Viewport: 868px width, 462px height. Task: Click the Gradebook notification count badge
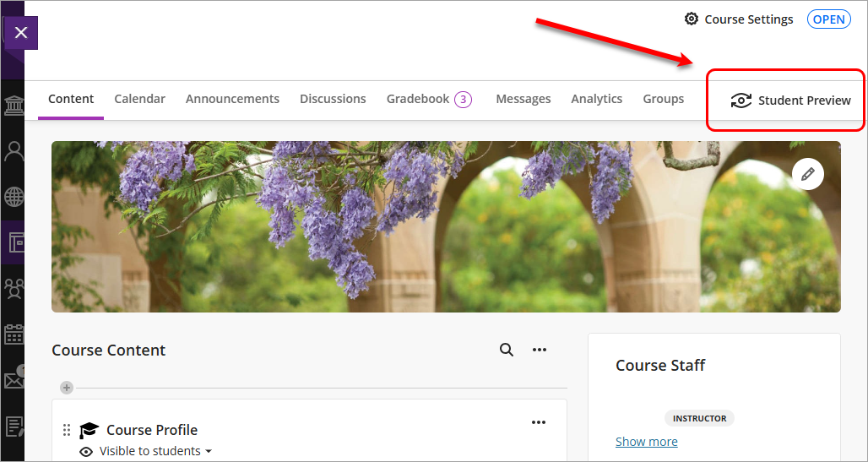click(464, 100)
